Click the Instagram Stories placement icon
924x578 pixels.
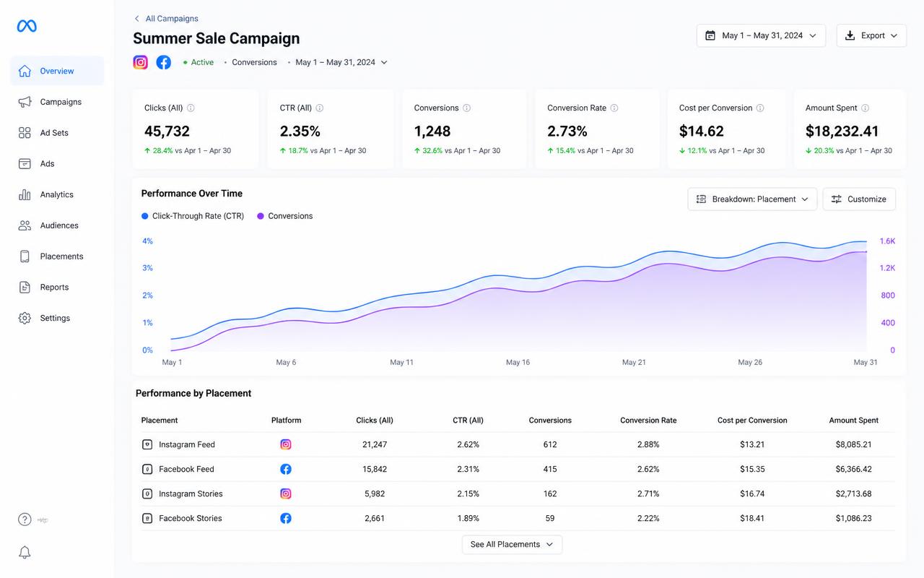coord(147,494)
